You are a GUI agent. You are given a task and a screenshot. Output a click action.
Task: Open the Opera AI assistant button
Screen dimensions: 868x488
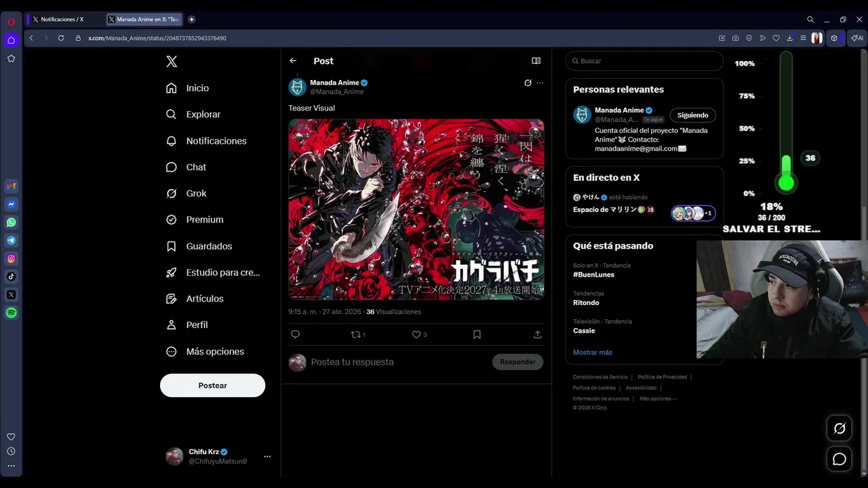pos(857,38)
